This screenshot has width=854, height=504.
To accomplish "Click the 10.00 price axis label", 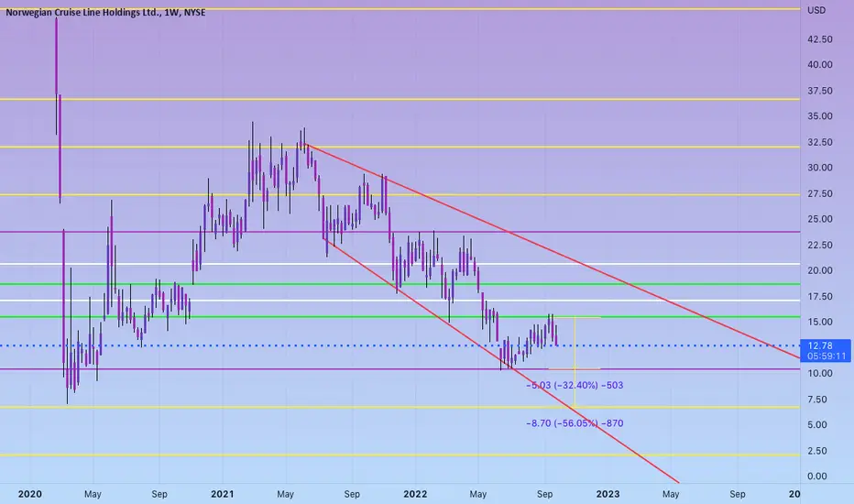I will (820, 374).
